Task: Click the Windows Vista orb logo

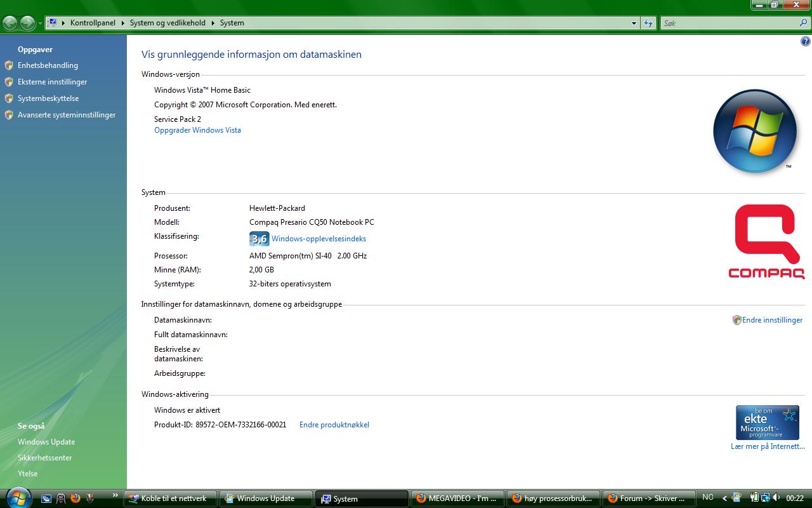Action: [x=754, y=131]
